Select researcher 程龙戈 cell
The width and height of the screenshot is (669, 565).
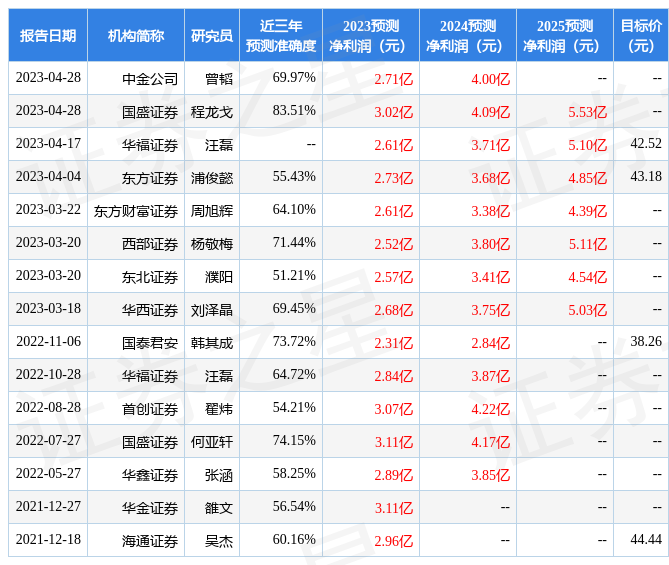pos(212,112)
